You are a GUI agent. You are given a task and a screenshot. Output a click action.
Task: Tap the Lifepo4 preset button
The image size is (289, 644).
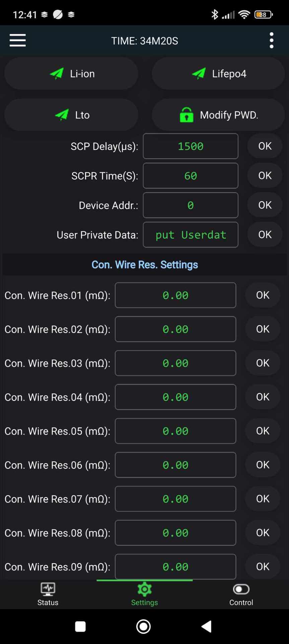[218, 73]
